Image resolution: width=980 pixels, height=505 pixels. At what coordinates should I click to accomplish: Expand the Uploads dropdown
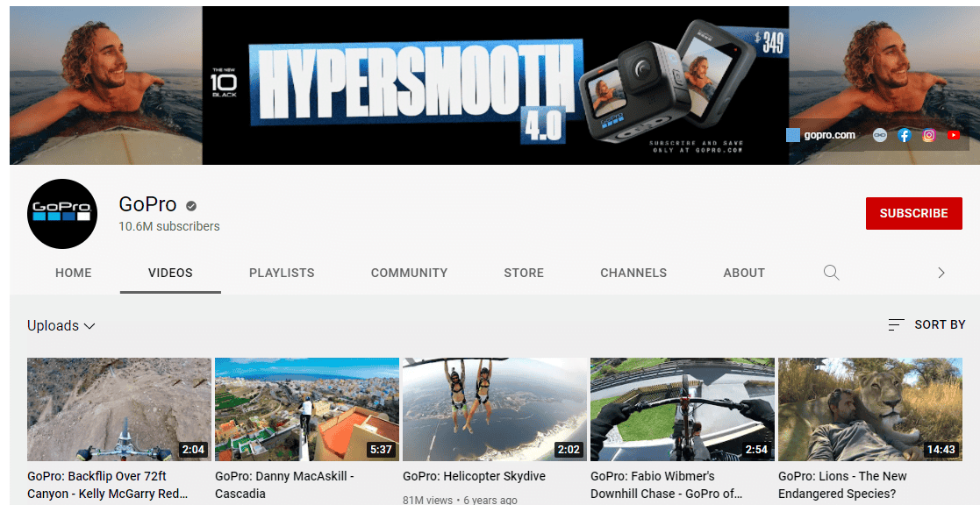[x=61, y=326]
